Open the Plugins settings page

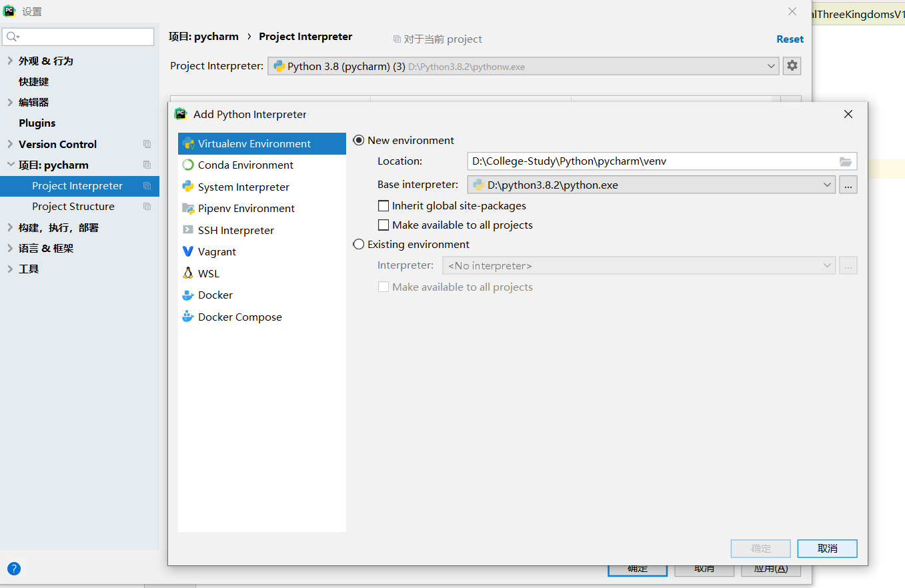click(37, 123)
